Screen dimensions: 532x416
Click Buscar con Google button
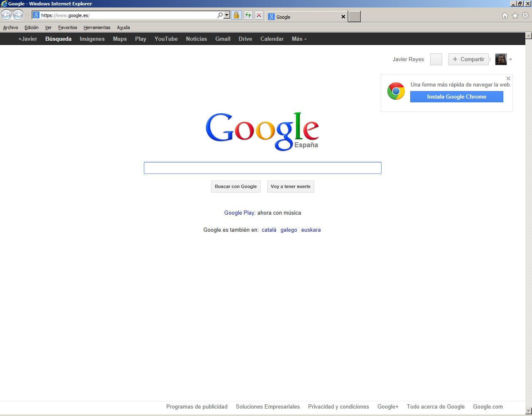pyautogui.click(x=236, y=186)
